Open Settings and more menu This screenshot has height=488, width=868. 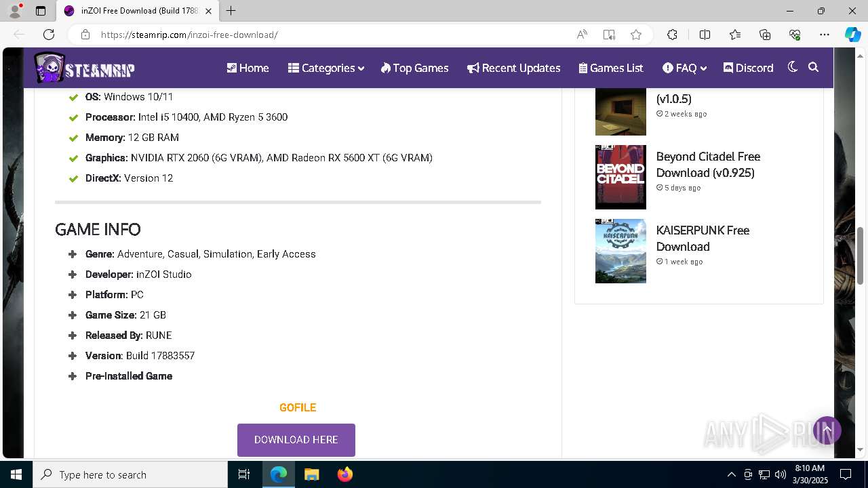point(825,35)
